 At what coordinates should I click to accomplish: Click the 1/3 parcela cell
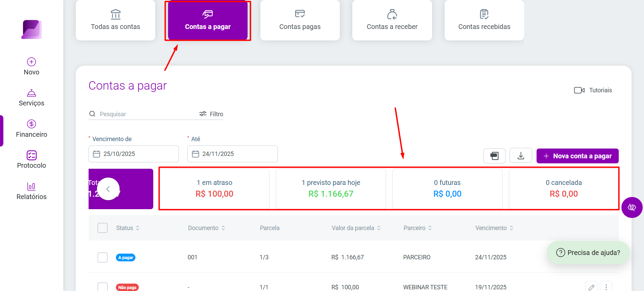[264, 257]
